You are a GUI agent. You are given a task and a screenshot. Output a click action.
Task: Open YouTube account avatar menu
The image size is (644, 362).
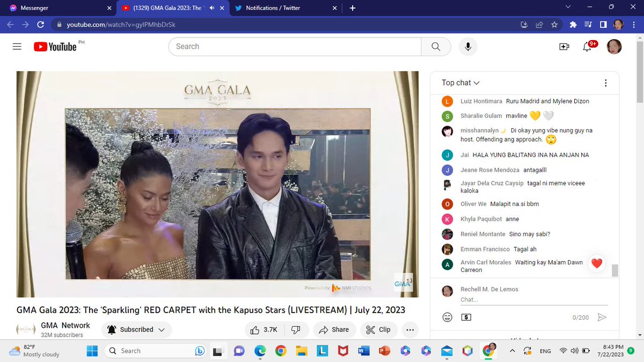(614, 47)
